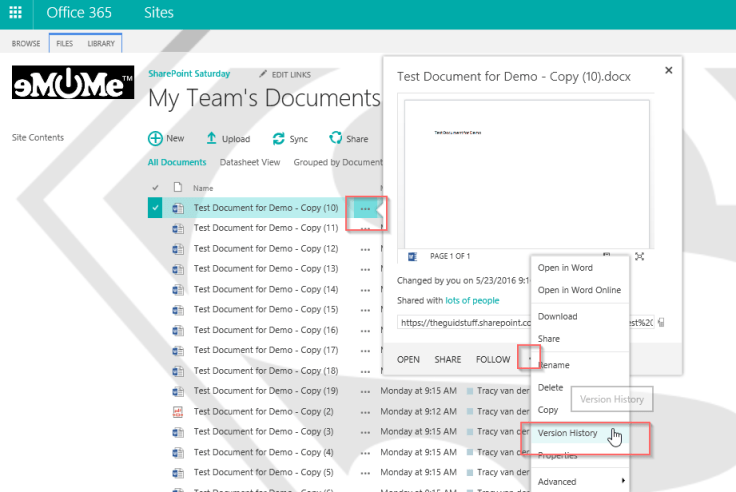Viewport: 736px width, 492px height.
Task: Click the eMOMe site logo
Action: pyautogui.click(x=73, y=84)
